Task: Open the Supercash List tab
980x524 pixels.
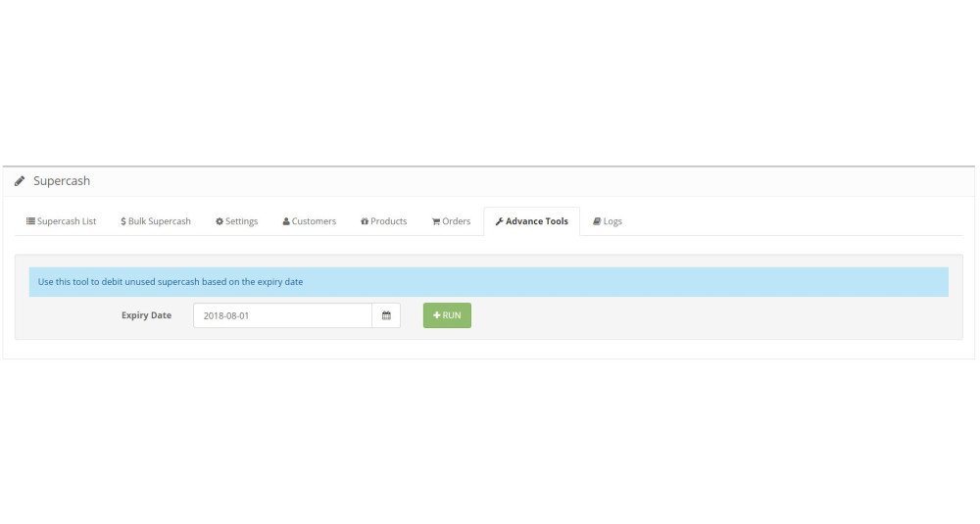Action: click(x=61, y=221)
